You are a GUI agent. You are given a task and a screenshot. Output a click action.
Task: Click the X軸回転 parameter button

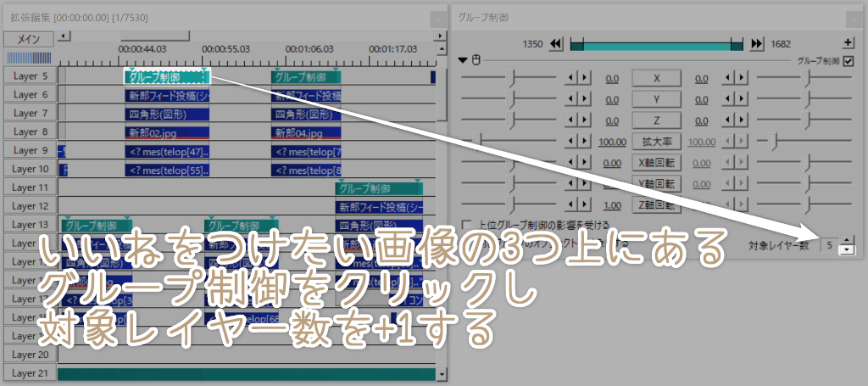click(x=657, y=163)
